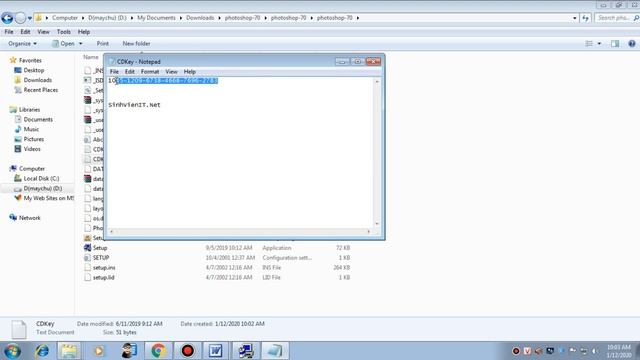640x360 pixels.
Task: Select the setup.lid file
Action: tap(99, 278)
